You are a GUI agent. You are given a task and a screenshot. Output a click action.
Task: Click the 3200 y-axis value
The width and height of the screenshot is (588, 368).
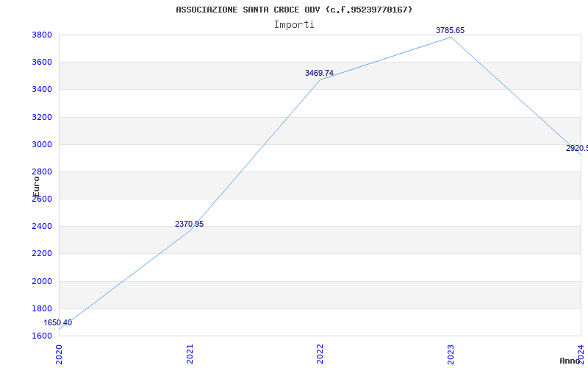coord(42,117)
